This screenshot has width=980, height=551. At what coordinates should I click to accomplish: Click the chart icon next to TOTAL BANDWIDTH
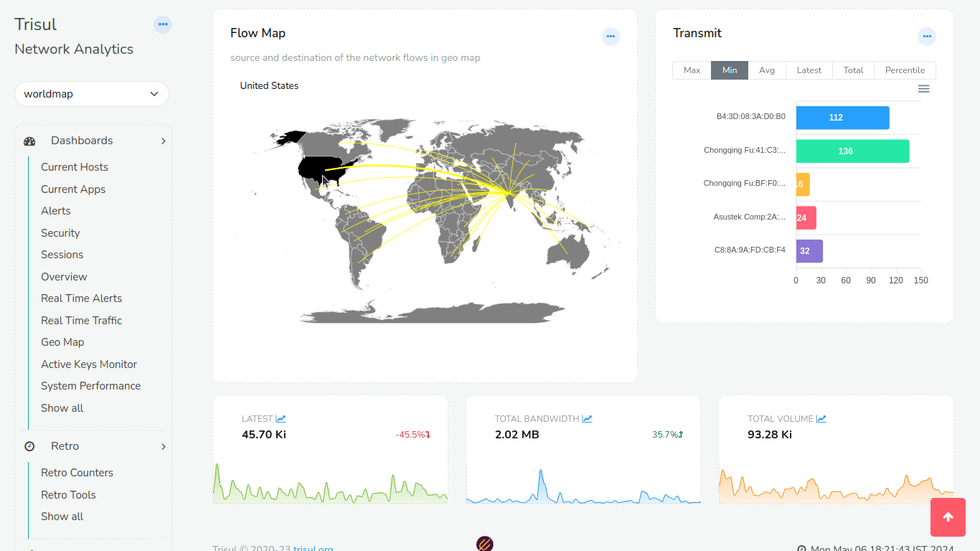tap(587, 418)
